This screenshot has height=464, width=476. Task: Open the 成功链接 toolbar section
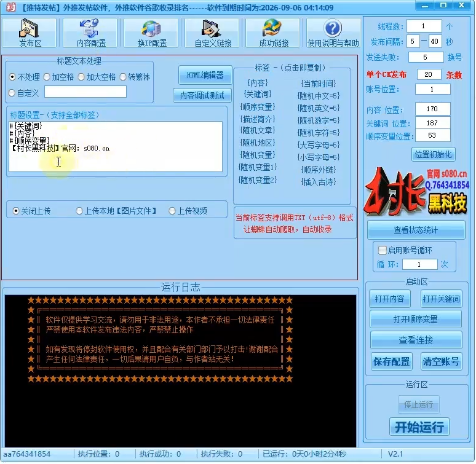tap(273, 33)
